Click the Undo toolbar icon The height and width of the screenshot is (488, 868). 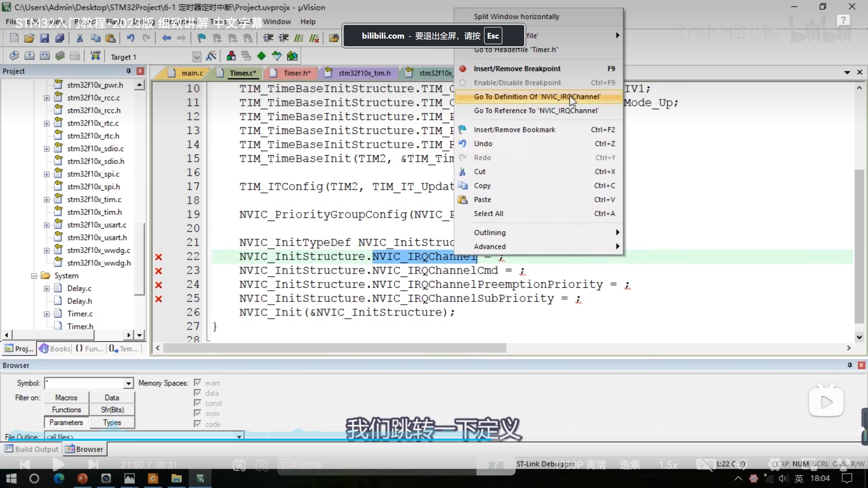click(x=131, y=38)
